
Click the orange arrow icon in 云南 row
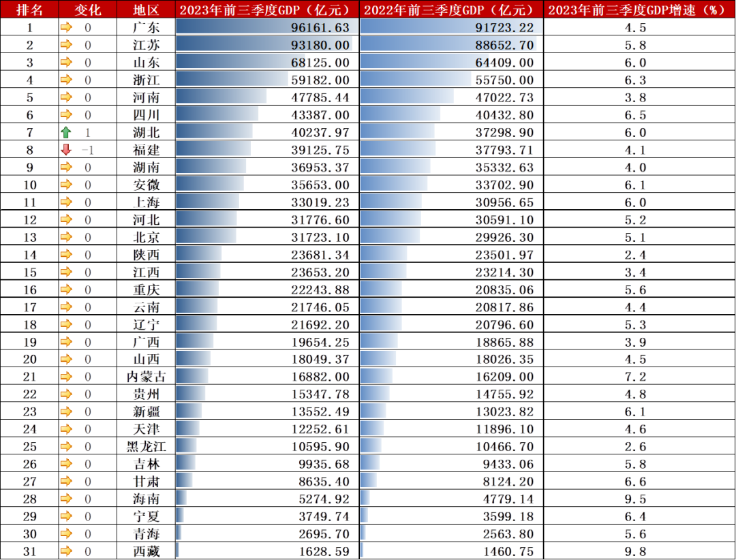[x=66, y=307]
